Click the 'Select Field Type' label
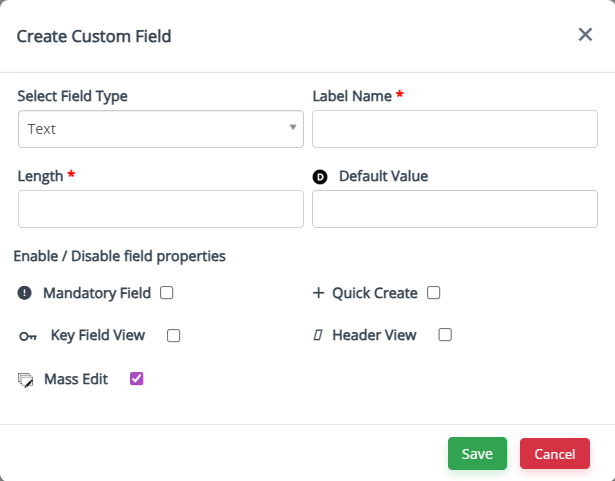Image resolution: width=615 pixels, height=481 pixels. coord(73,96)
